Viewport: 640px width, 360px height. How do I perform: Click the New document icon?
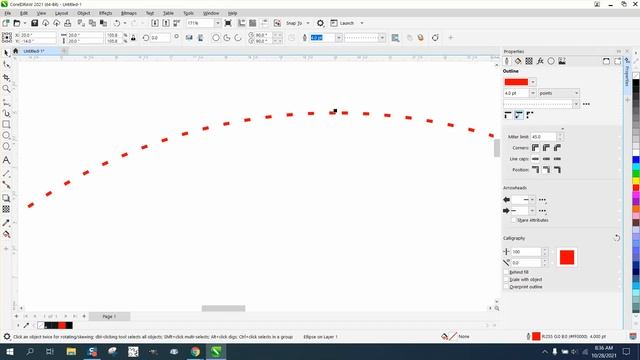tap(6, 23)
